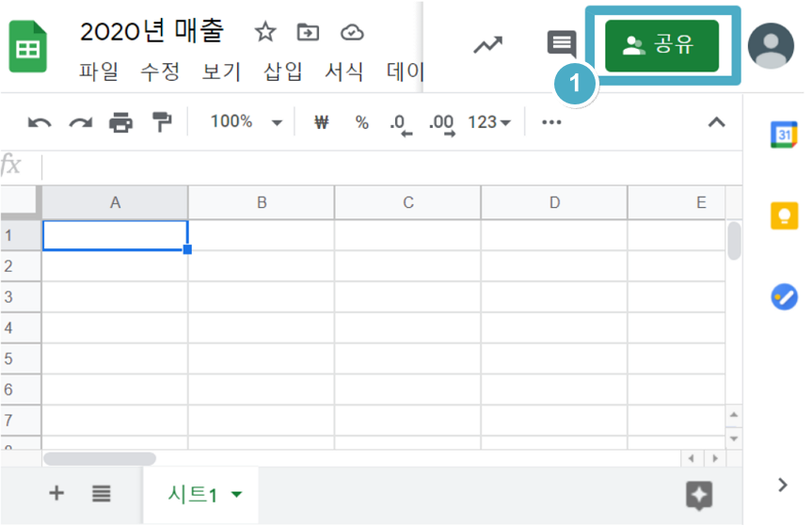This screenshot has width=812, height=525.
Task: Click the scroll left arrow
Action: tap(691, 458)
